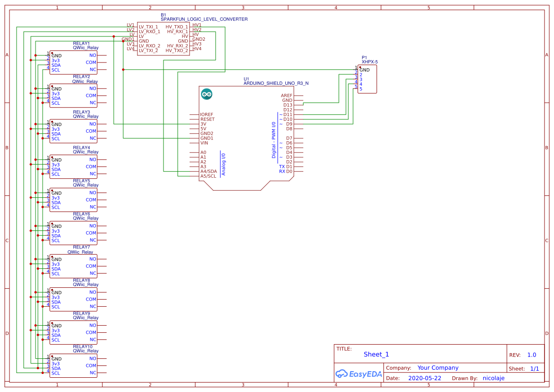
Task: Click the Drawn By name nicolaje
Action: coord(493,378)
